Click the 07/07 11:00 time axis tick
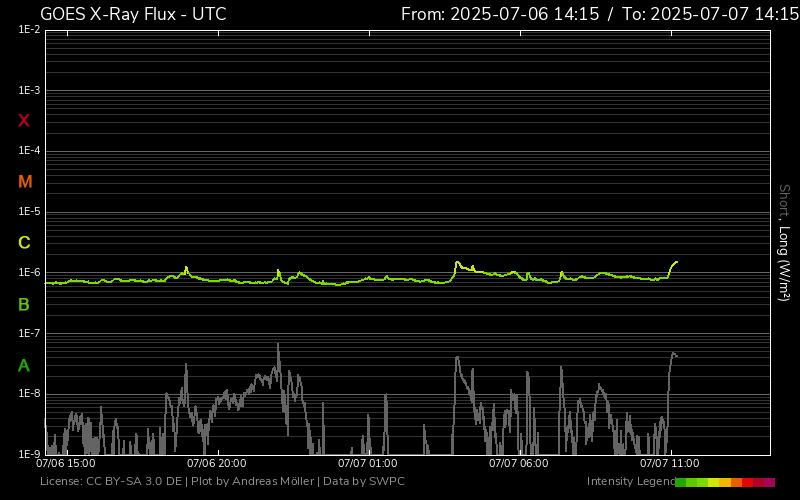 (669, 464)
